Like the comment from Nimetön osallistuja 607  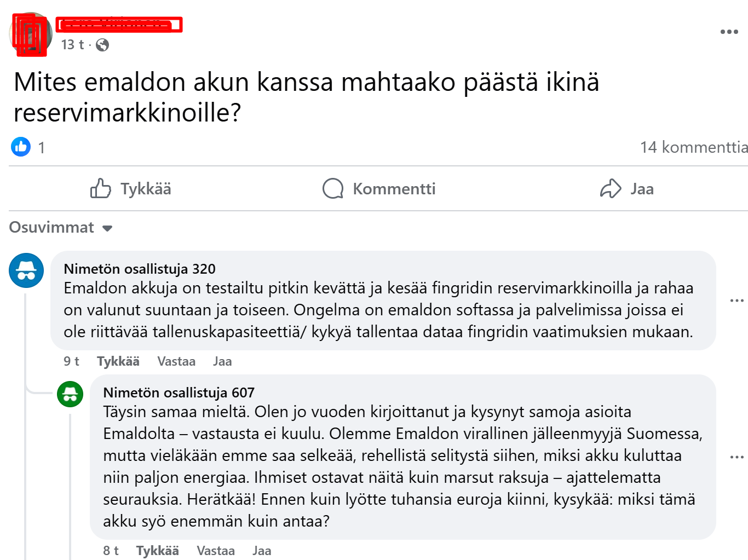pos(157,550)
